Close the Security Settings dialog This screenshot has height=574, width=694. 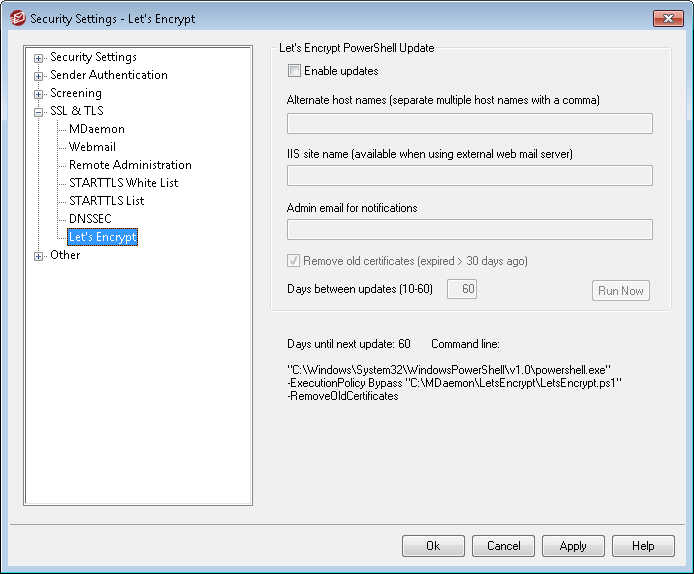point(668,18)
